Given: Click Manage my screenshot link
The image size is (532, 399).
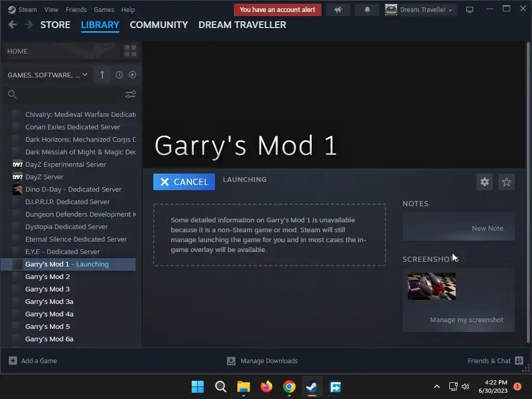Looking at the screenshot, I should [467, 320].
